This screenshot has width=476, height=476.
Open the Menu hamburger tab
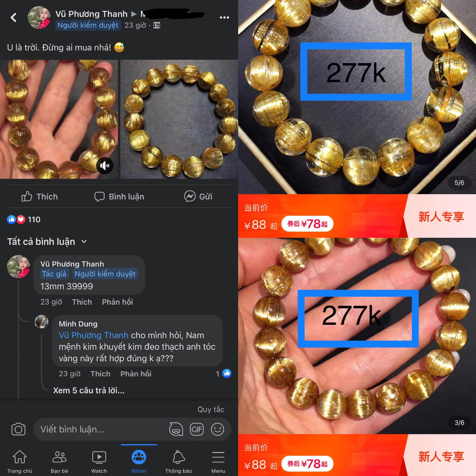[218, 461]
